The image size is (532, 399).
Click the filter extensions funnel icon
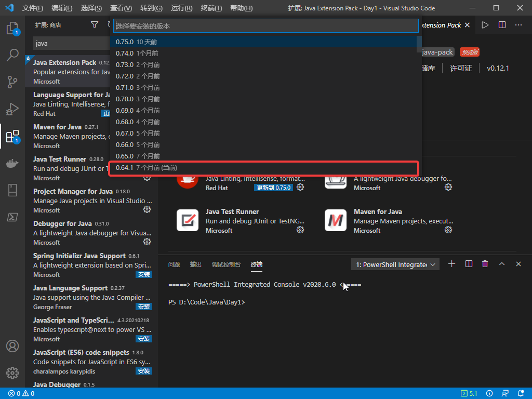pos(95,24)
